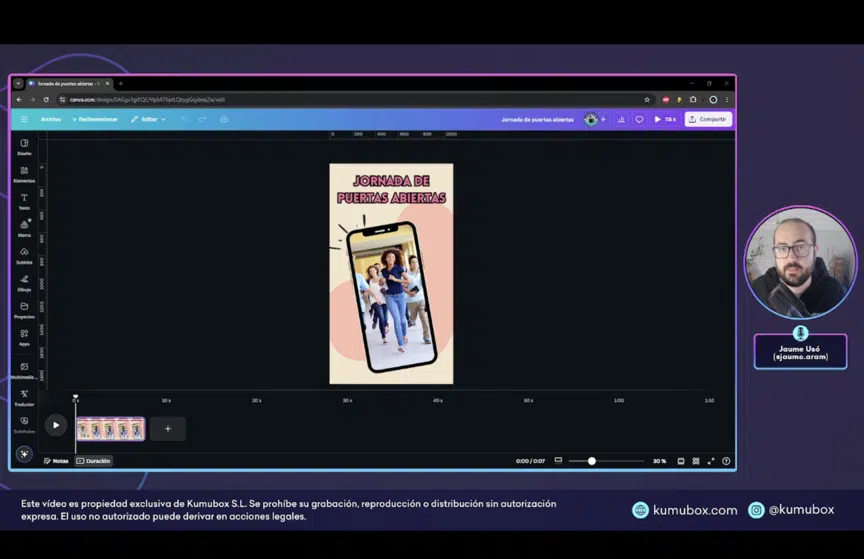The height and width of the screenshot is (559, 864).
Task: Open the Notas panel
Action: click(56, 461)
